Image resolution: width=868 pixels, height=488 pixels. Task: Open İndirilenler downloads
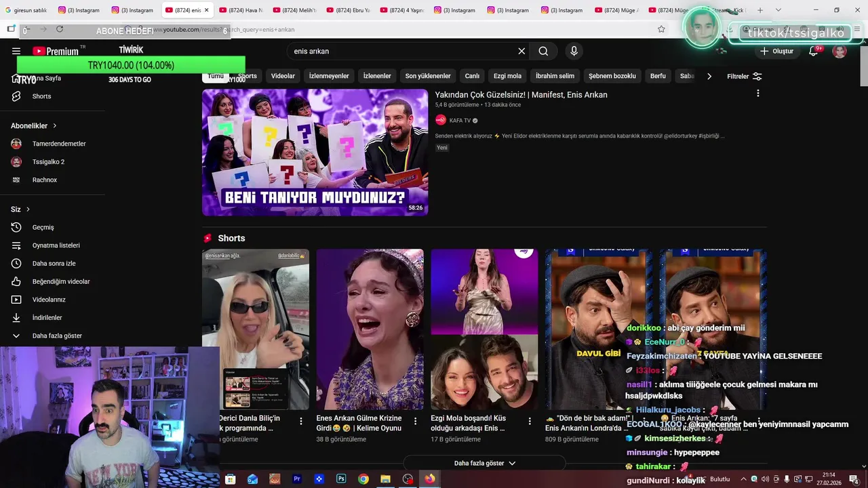[47, 317]
